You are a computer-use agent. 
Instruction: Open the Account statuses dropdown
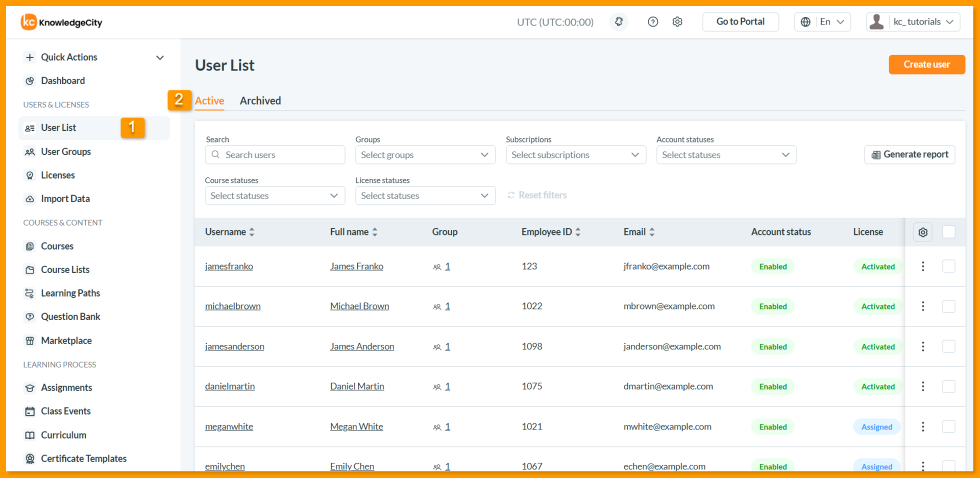click(x=726, y=155)
